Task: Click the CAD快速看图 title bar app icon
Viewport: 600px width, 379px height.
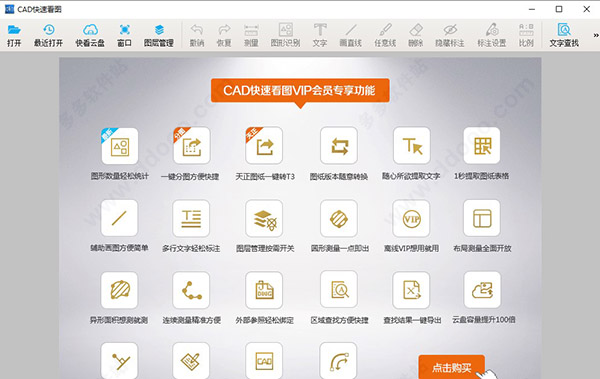Action: [x=9, y=9]
